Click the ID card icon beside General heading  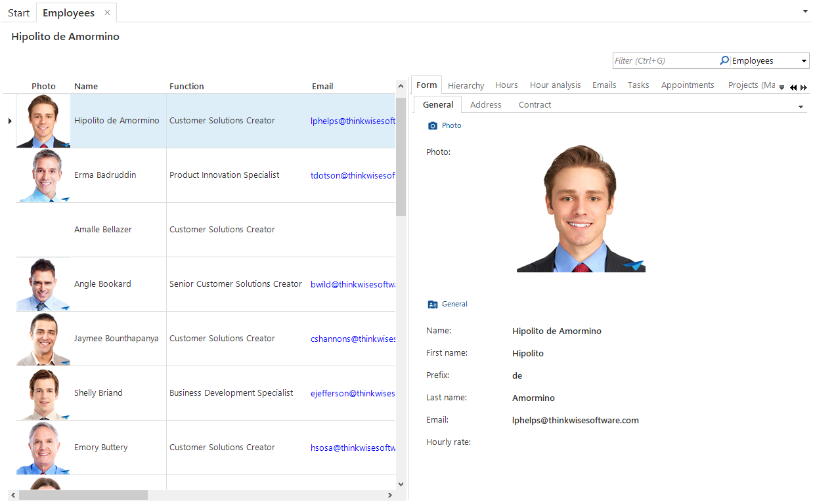tap(432, 304)
